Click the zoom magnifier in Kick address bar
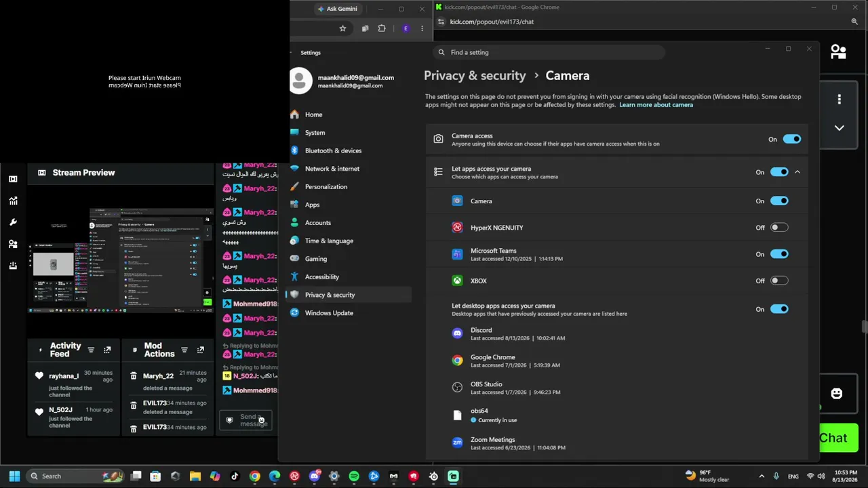The image size is (868, 488). pos(854,22)
